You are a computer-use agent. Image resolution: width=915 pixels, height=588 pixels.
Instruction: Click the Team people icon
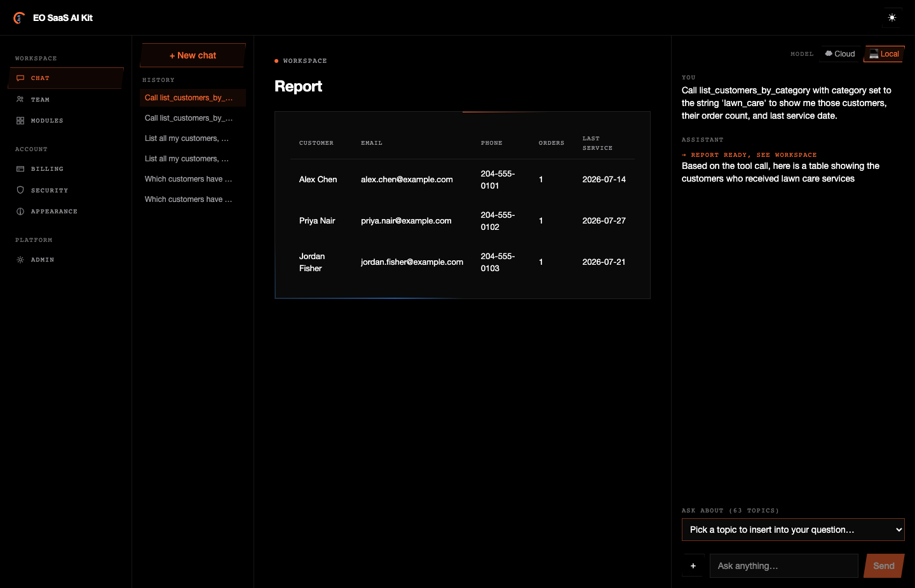pos(20,100)
